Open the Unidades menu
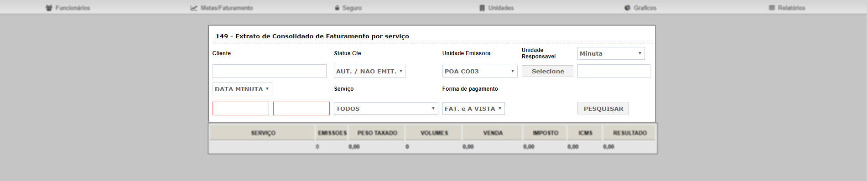 click(497, 8)
